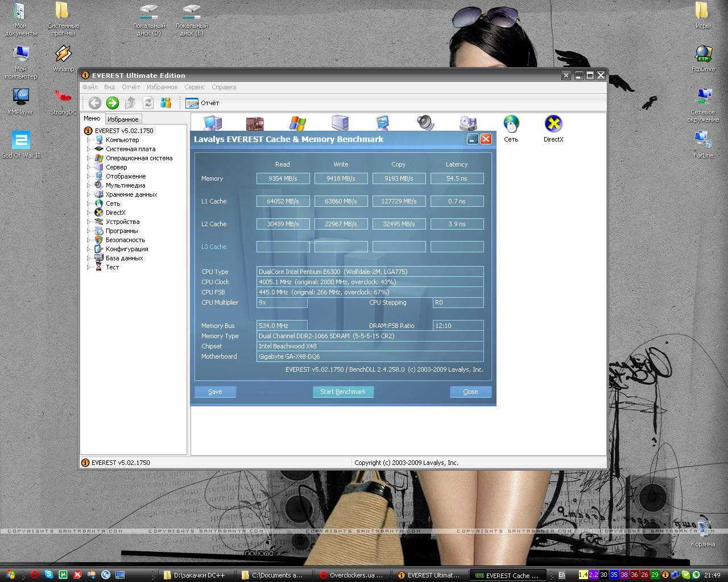Click Save in benchmark dialog
This screenshot has width=728, height=582.
215,392
